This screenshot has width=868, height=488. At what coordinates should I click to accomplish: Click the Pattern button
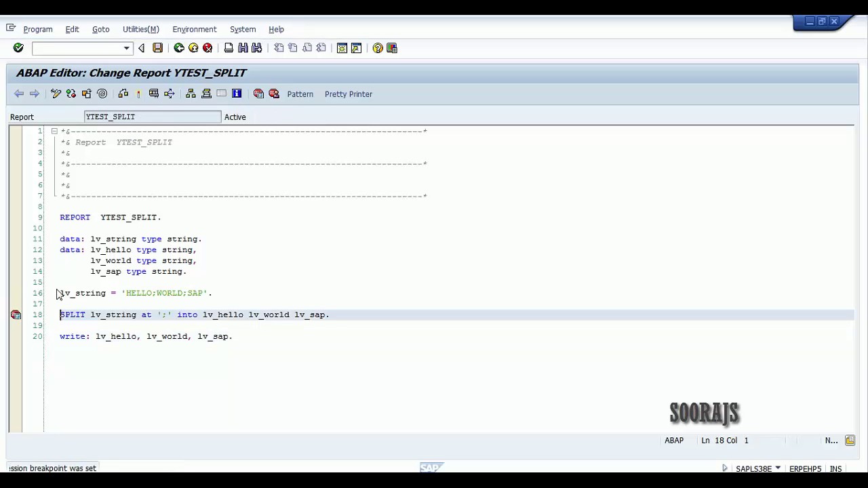(x=300, y=94)
